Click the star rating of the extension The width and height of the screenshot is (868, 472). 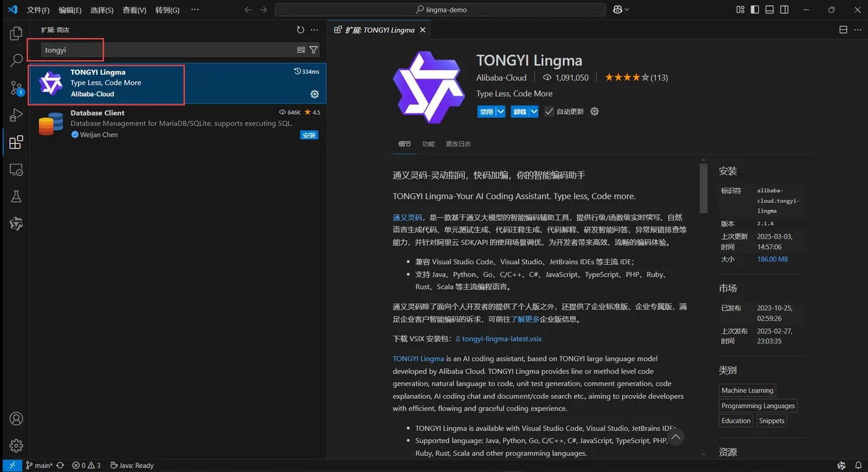637,78
